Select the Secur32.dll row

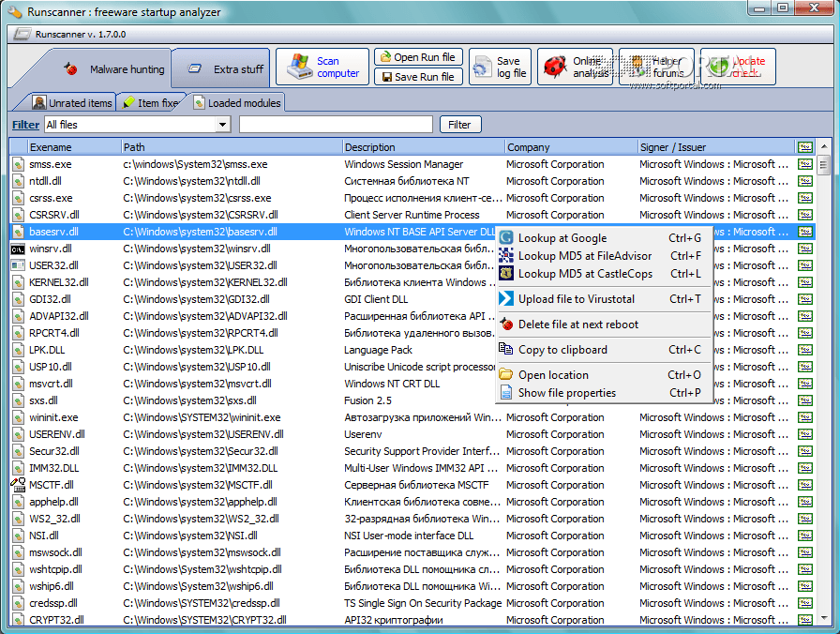tap(412, 451)
